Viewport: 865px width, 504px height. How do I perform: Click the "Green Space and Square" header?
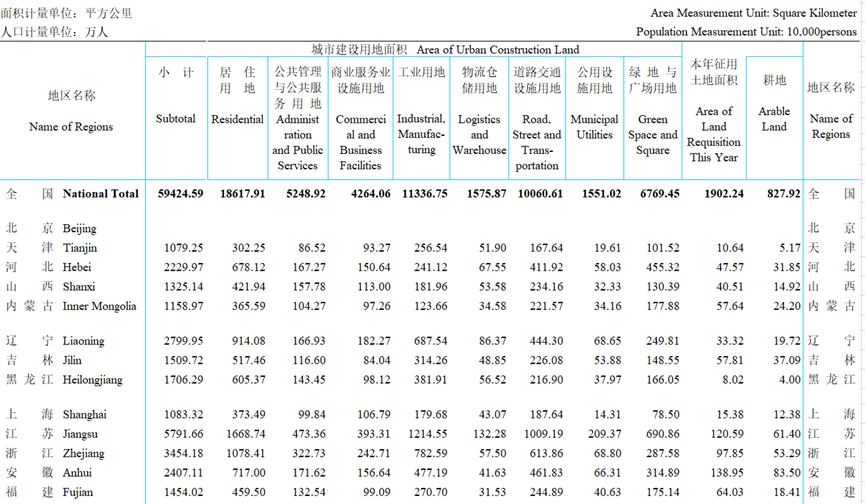pyautogui.click(x=653, y=135)
